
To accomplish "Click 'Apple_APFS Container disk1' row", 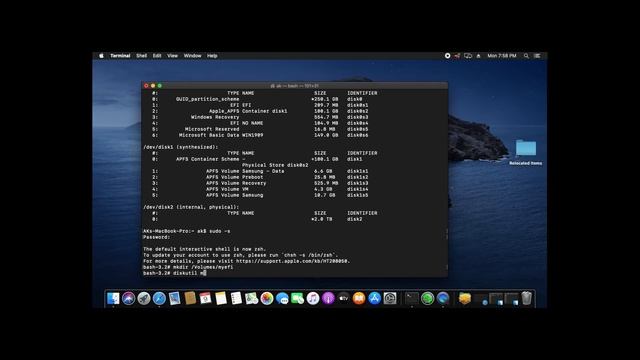I will (x=260, y=111).
